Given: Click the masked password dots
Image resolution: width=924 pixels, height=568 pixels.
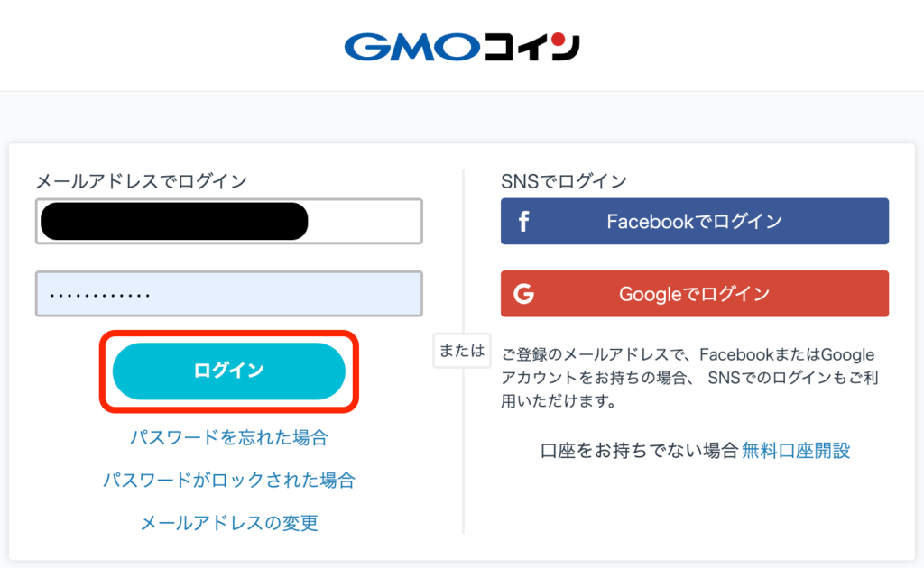Looking at the screenshot, I should click(x=100, y=295).
